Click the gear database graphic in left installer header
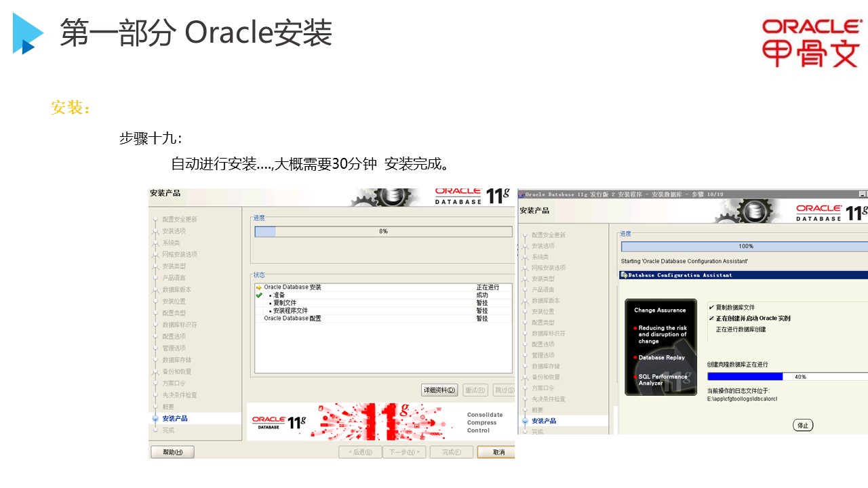 tap(387, 197)
